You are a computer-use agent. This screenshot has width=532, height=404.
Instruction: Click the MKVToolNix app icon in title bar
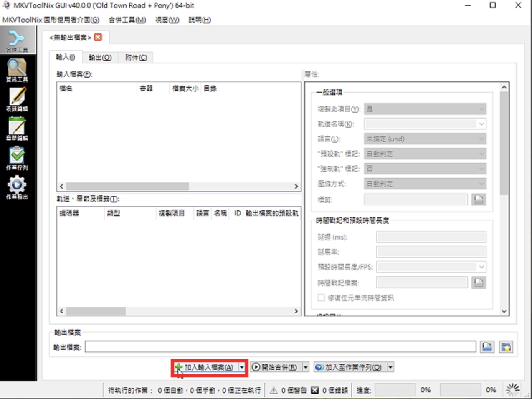coord(6,5)
